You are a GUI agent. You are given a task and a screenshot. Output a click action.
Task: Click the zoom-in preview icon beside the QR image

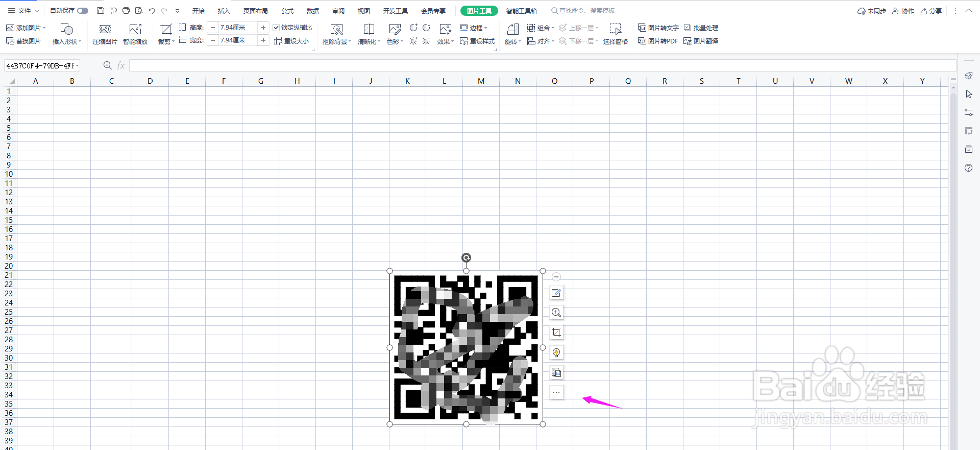point(556,313)
